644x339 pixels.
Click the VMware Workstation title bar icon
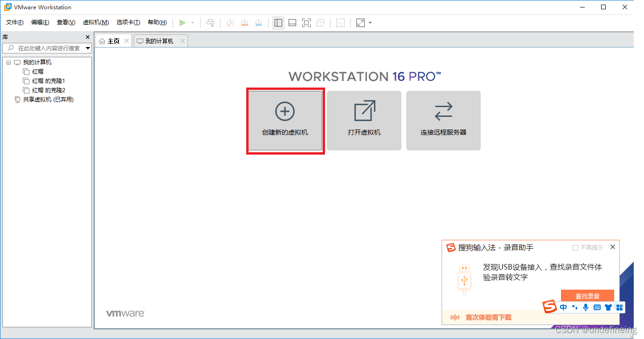point(8,7)
